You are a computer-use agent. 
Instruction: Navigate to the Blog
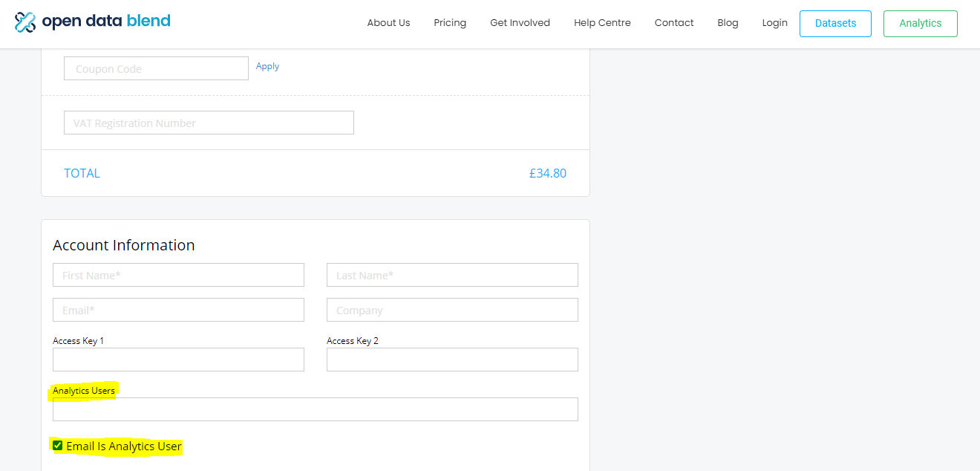click(728, 23)
